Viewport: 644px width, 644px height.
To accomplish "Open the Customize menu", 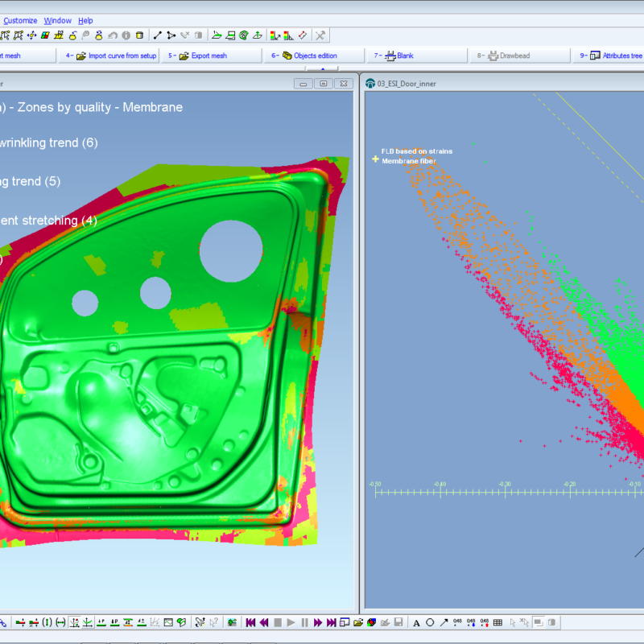I will [x=20, y=20].
